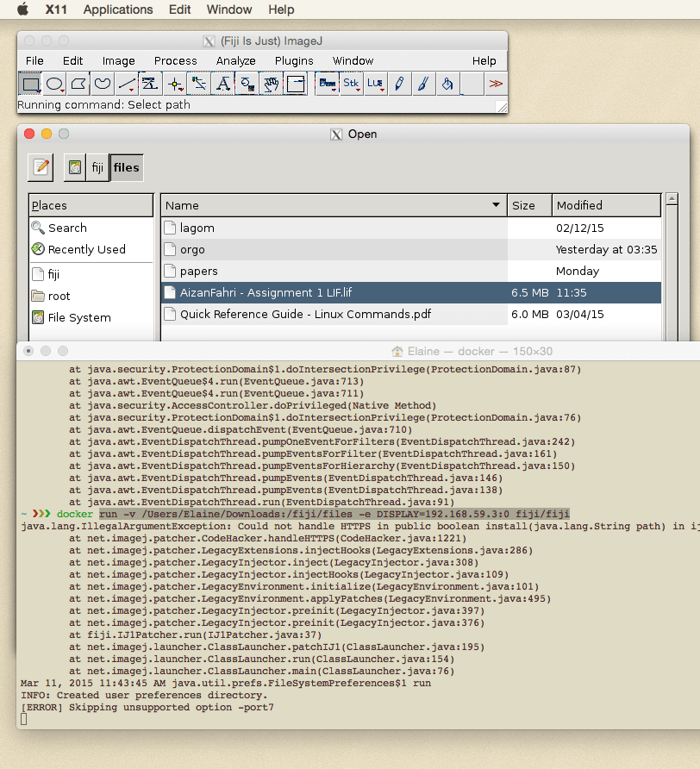Viewport: 700px width, 769px height.
Task: Select AizanFahri - Assignment 1 LIF.lif file
Action: pos(411,293)
